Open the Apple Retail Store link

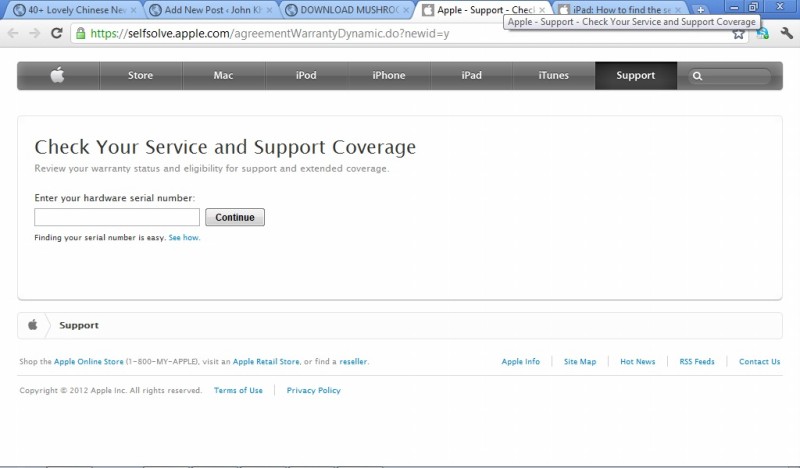(x=266, y=361)
